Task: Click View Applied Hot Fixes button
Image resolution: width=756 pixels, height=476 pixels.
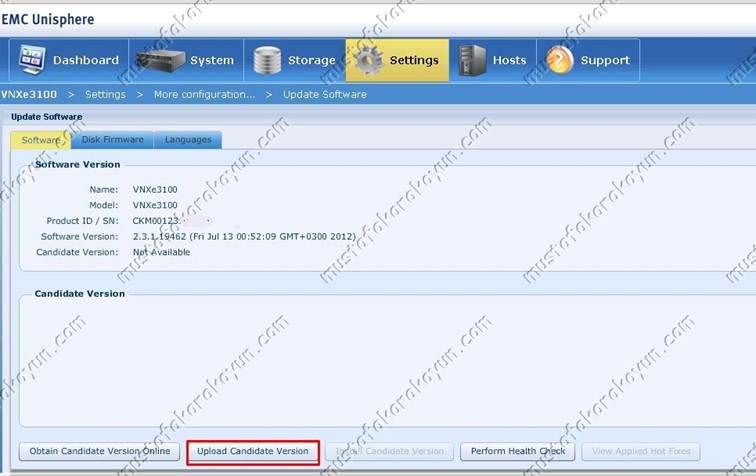Action: click(641, 451)
